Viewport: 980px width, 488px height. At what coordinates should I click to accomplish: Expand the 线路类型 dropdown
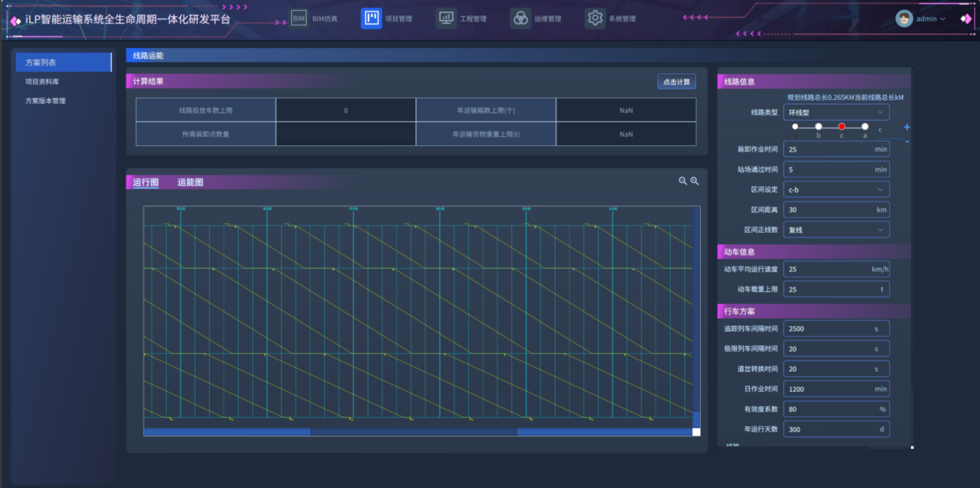[x=836, y=113]
